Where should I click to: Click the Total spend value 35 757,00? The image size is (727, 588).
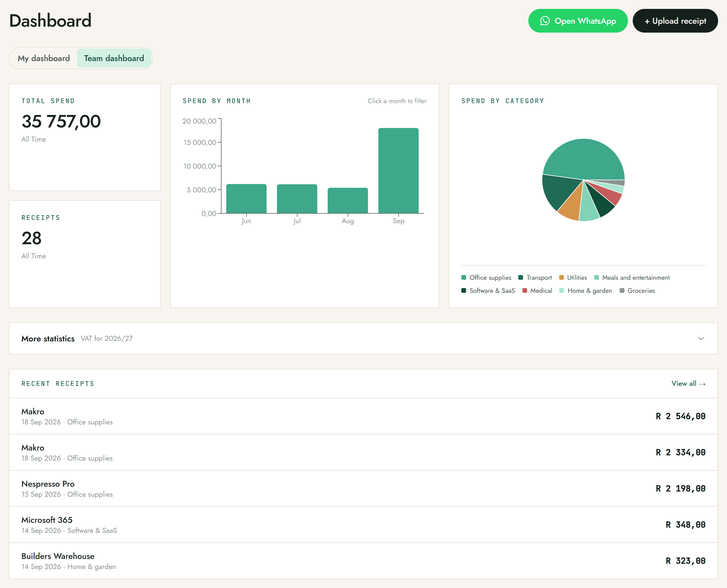pyautogui.click(x=61, y=121)
